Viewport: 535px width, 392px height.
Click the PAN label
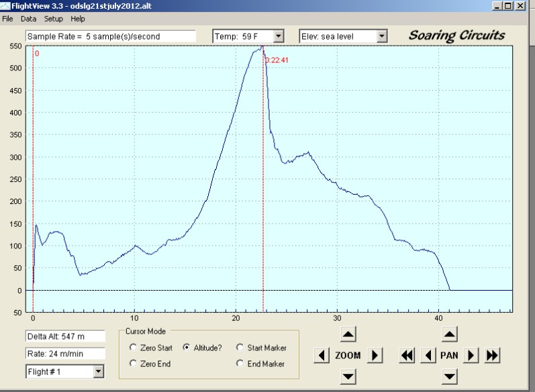(449, 356)
